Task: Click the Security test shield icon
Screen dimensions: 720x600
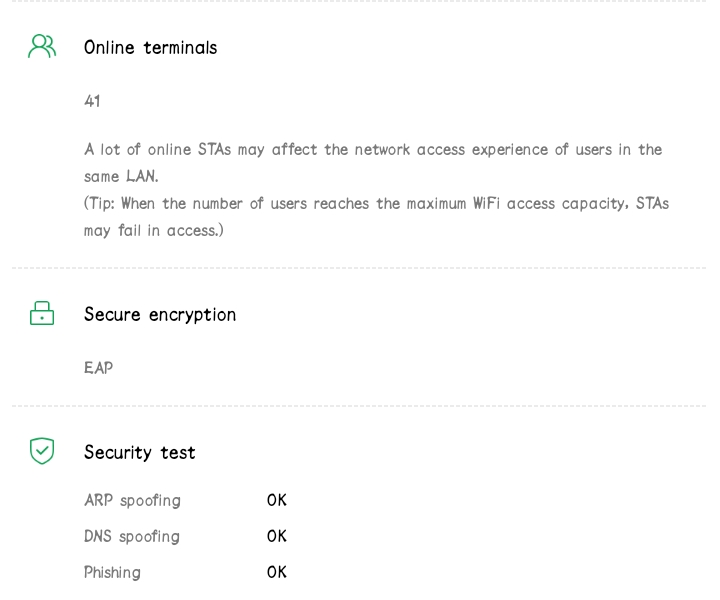Action: (42, 451)
